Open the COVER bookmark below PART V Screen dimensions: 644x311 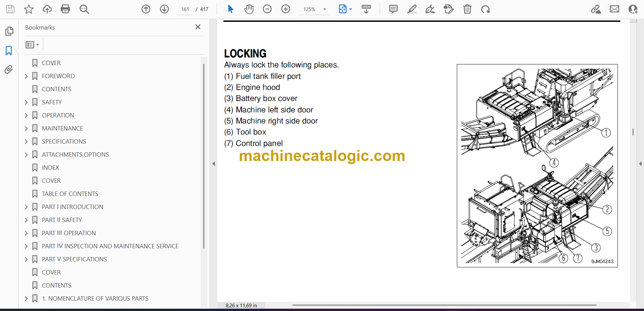51,272
